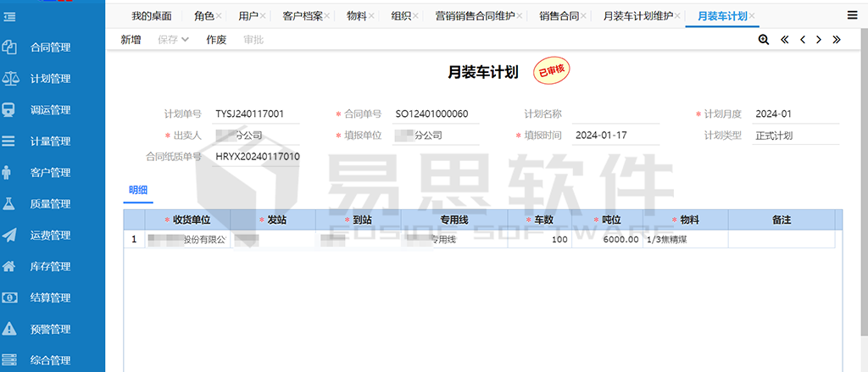This screenshot has width=868, height=372.
Task: Select the 明细 detail tab
Action: (138, 189)
